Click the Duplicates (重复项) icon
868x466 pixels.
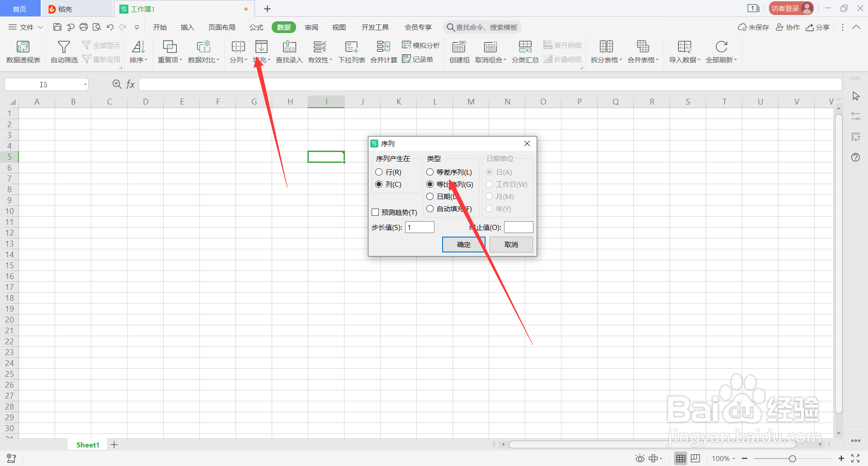click(170, 52)
